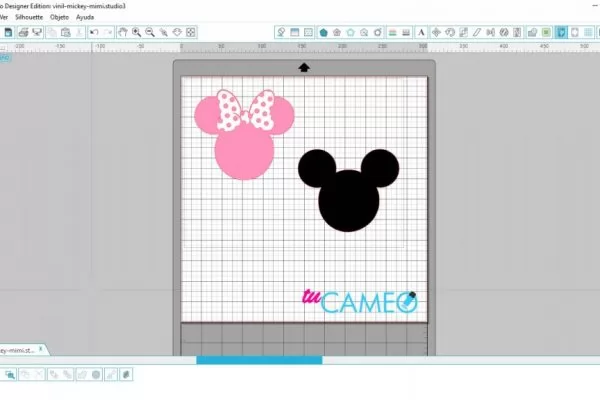Click the blue horizontal scrollbar thumb
The height and width of the screenshot is (400, 600).
[x=259, y=360]
